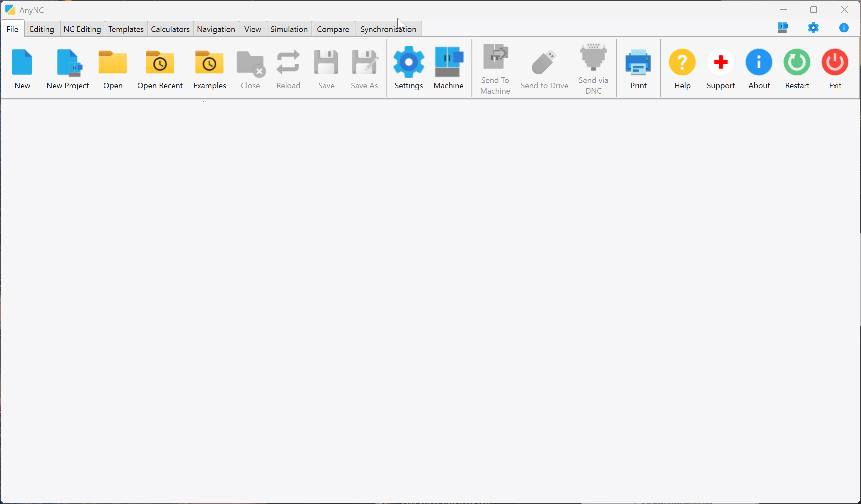Browse the Examples folder
The image size is (861, 504).
209,62
